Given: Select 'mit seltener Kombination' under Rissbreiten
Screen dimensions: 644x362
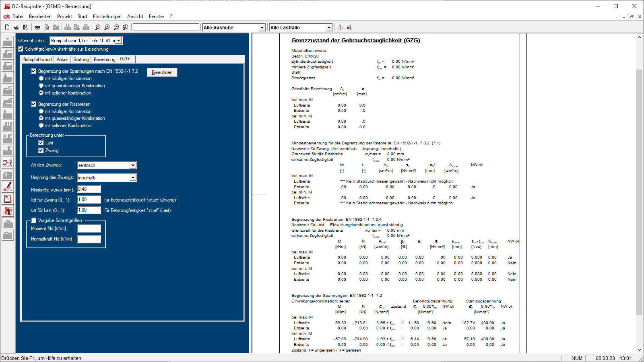Looking at the screenshot, I should (x=41, y=125).
